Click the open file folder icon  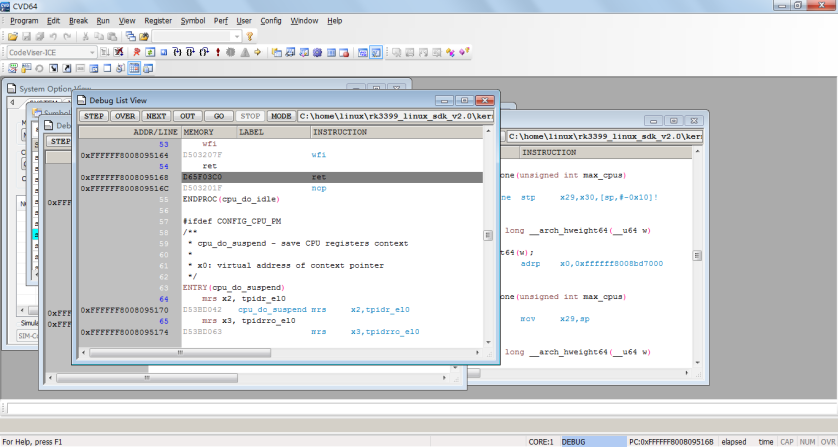click(13, 36)
